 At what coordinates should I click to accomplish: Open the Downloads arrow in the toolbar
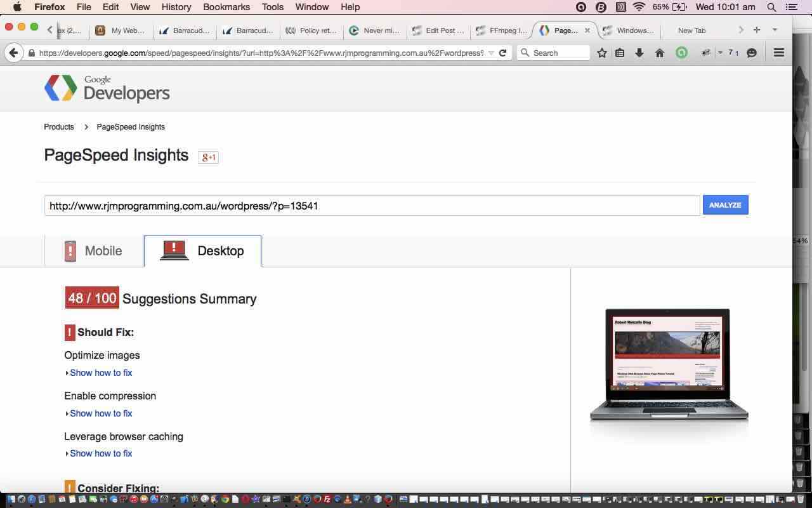[639, 53]
